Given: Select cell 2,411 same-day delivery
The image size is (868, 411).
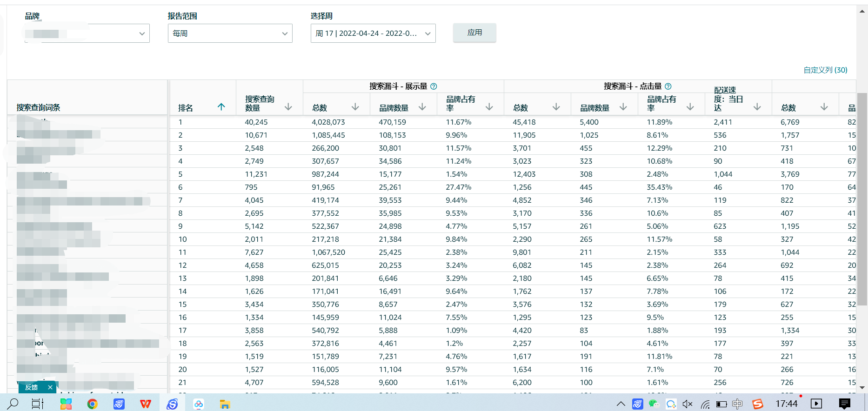Looking at the screenshot, I should coord(723,122).
